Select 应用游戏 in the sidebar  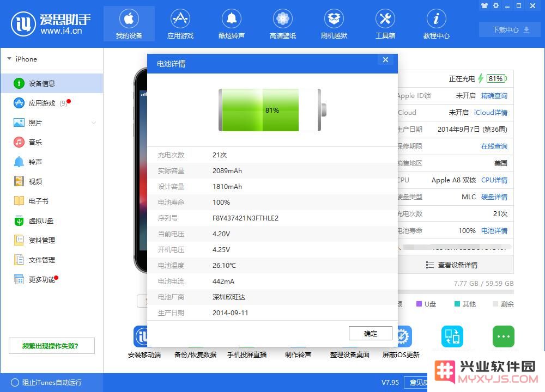coord(52,103)
